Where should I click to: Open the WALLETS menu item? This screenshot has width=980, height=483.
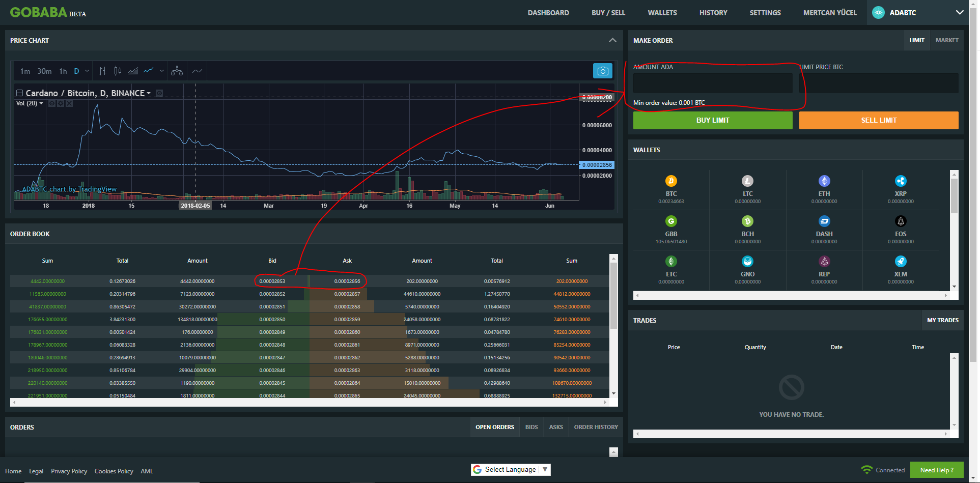coord(662,13)
